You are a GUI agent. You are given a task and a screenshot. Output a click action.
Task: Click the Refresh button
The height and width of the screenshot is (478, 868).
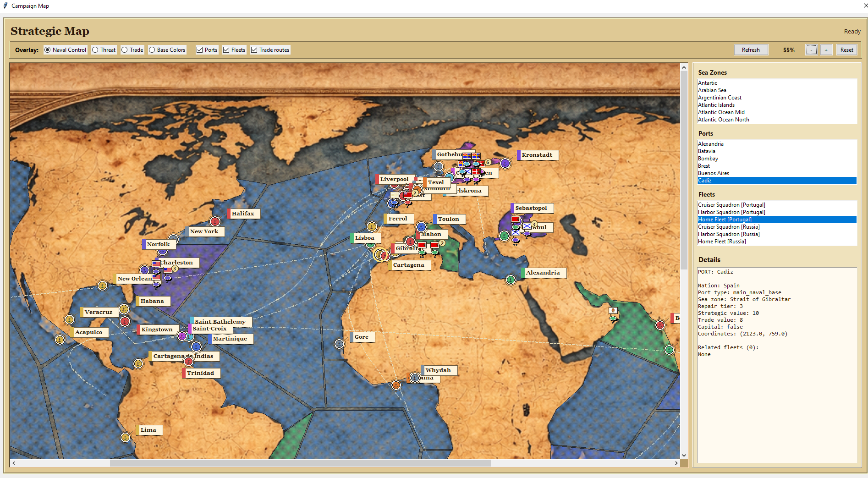point(751,50)
